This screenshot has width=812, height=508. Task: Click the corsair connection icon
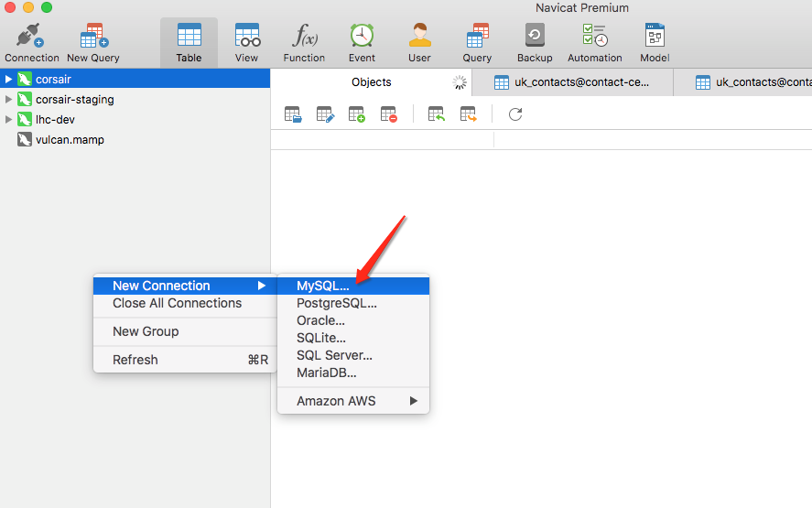25,80
